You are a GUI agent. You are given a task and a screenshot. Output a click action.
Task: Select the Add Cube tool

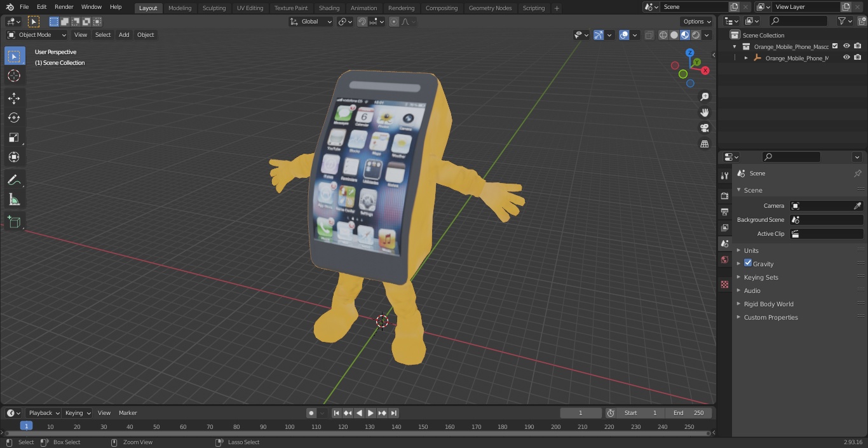tap(14, 222)
